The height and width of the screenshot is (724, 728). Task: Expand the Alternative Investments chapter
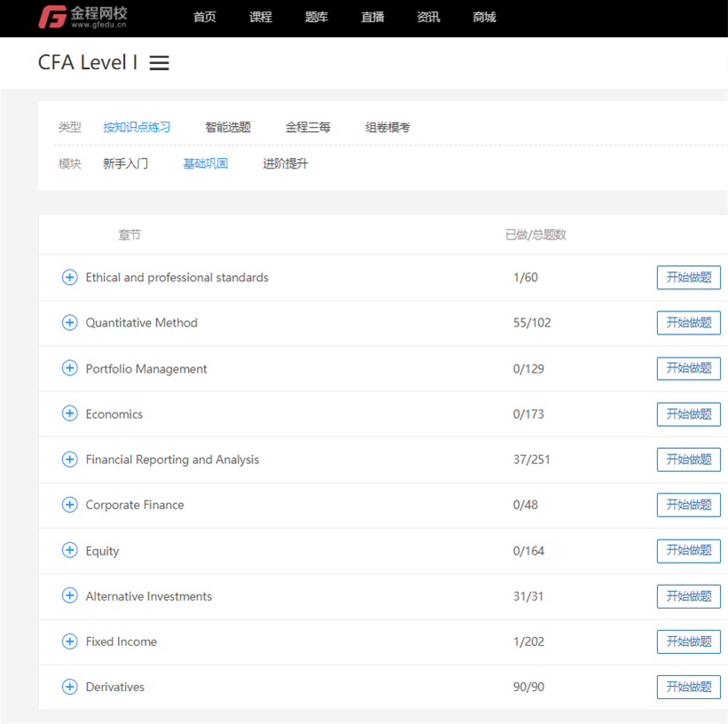(x=70, y=595)
